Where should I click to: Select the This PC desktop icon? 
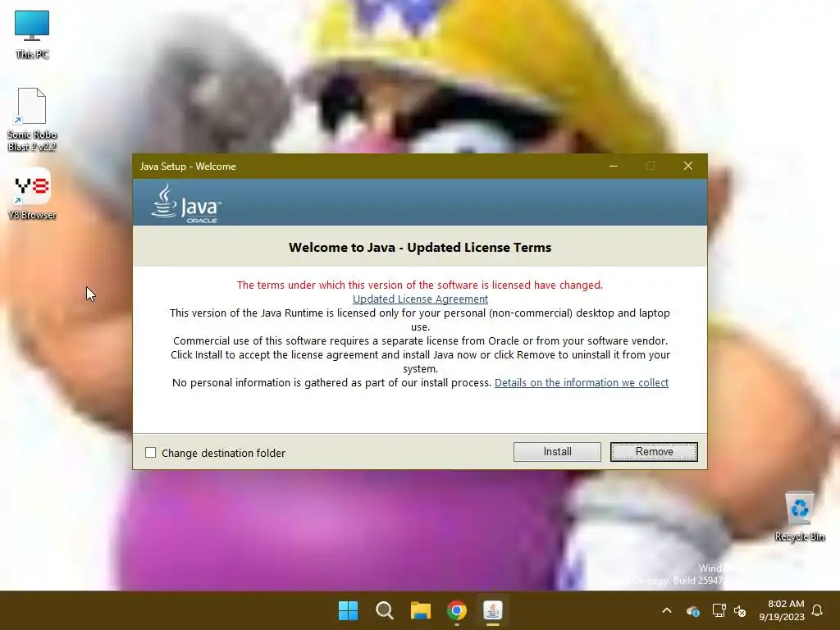tap(32, 34)
